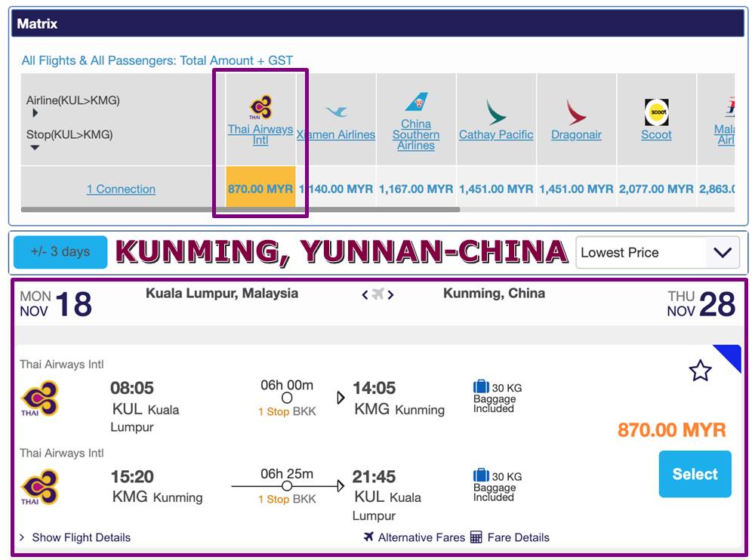Select the 870.00 MYR matrix fare cell

[260, 188]
